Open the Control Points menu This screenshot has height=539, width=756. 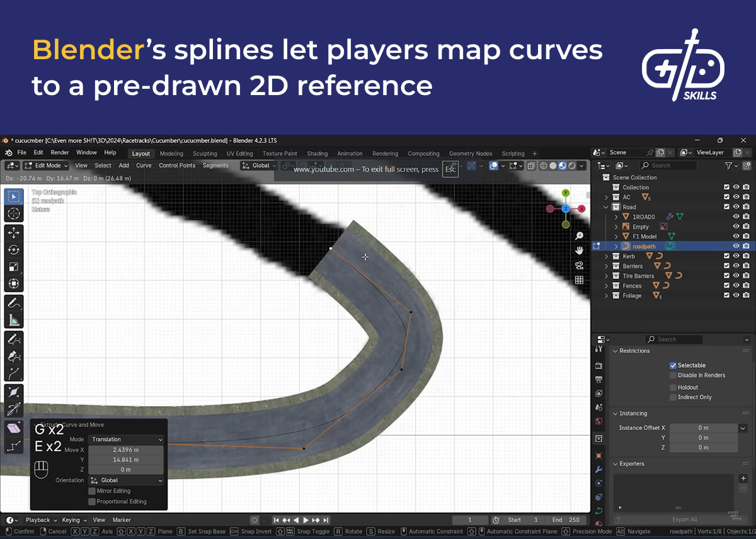click(177, 166)
